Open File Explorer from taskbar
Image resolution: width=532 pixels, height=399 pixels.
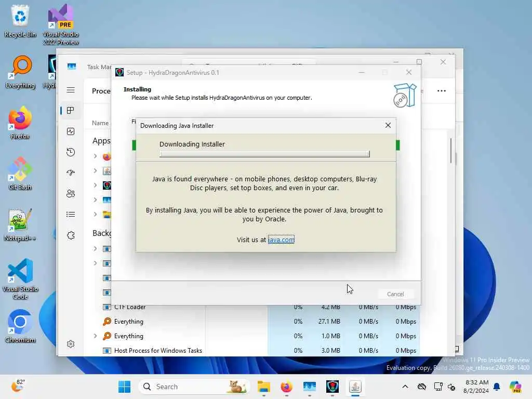pyautogui.click(x=263, y=387)
